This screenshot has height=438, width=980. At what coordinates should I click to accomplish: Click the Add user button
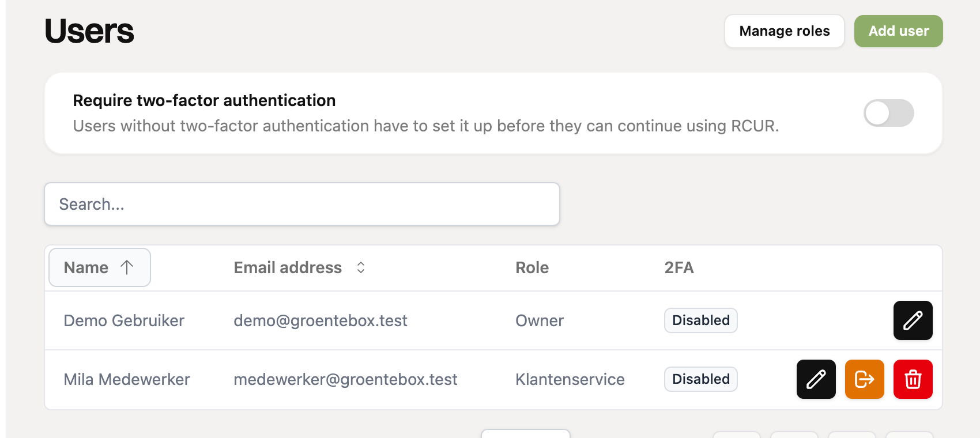[x=898, y=31]
